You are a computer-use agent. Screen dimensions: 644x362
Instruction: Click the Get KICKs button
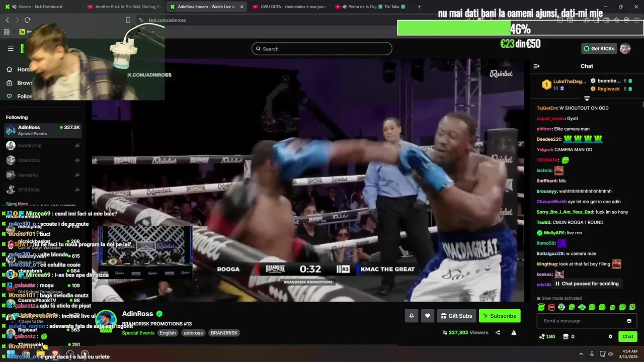tap(599, 49)
